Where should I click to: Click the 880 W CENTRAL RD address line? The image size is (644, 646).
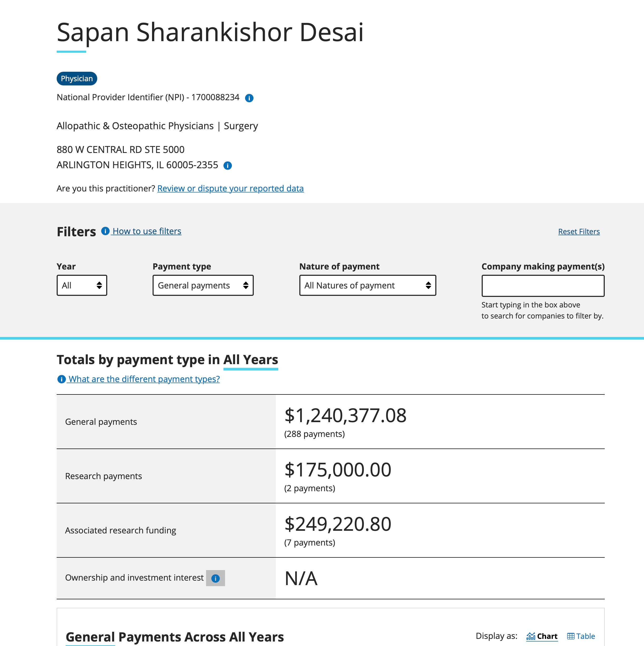[121, 150]
